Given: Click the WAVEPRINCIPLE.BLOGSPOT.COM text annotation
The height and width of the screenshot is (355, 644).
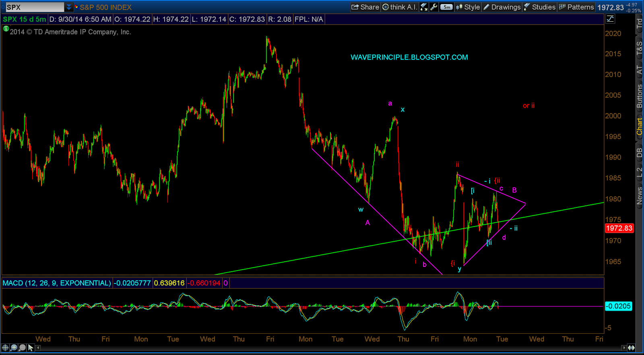Looking at the screenshot, I should (409, 57).
